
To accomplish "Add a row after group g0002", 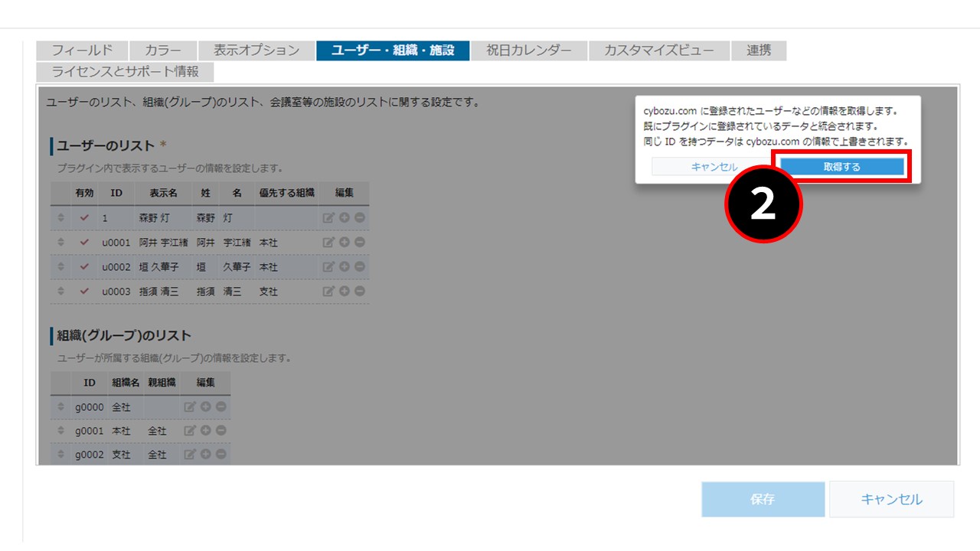I will pyautogui.click(x=205, y=455).
